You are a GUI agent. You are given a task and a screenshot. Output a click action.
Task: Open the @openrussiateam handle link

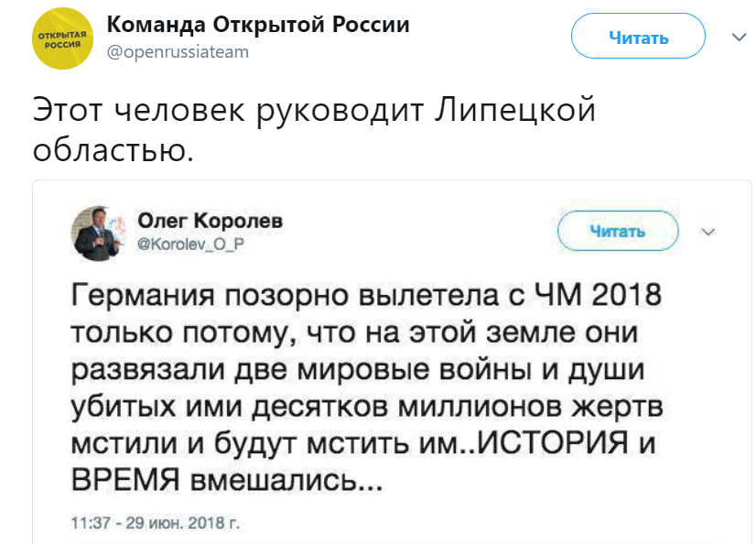click(x=178, y=52)
